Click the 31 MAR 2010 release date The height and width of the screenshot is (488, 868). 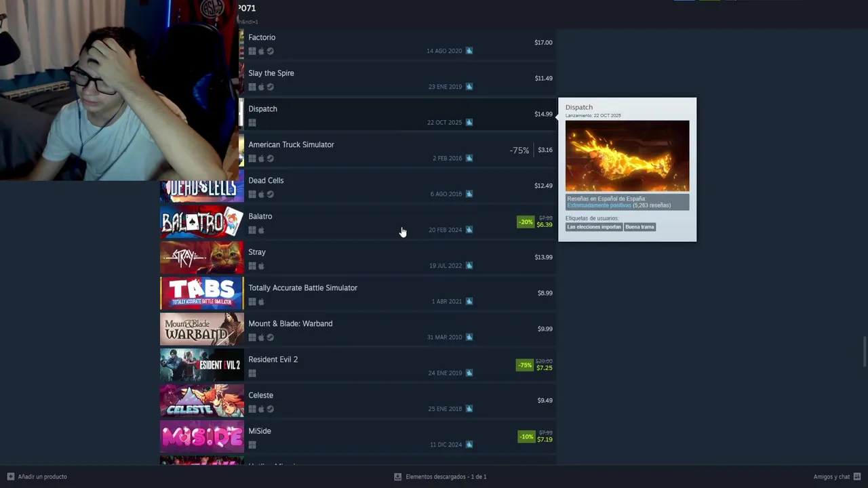[x=444, y=338]
